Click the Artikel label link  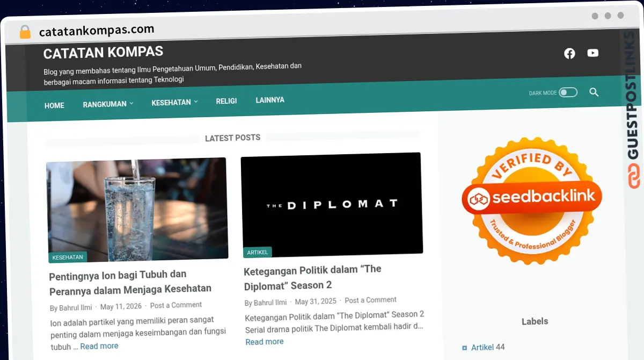(482, 347)
